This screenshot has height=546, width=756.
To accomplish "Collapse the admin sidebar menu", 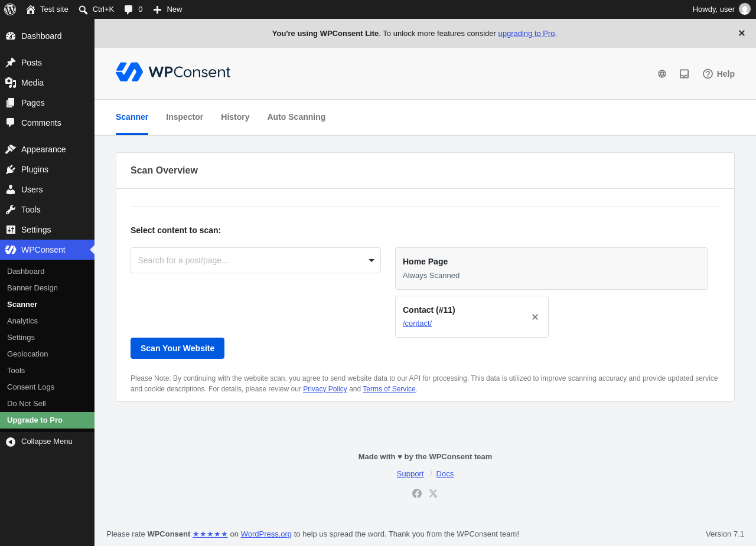I will (x=47, y=442).
